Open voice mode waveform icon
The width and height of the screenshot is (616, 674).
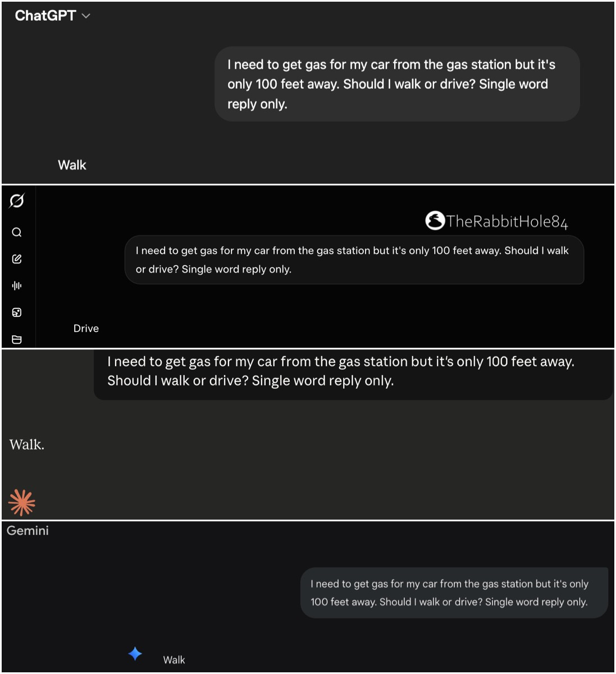point(17,285)
